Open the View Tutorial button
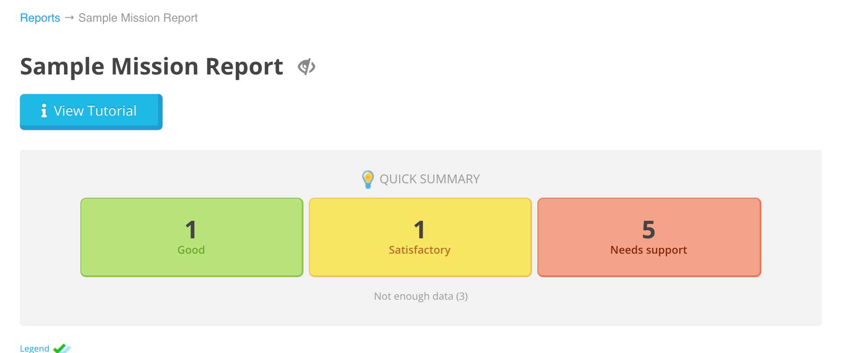 (x=91, y=111)
